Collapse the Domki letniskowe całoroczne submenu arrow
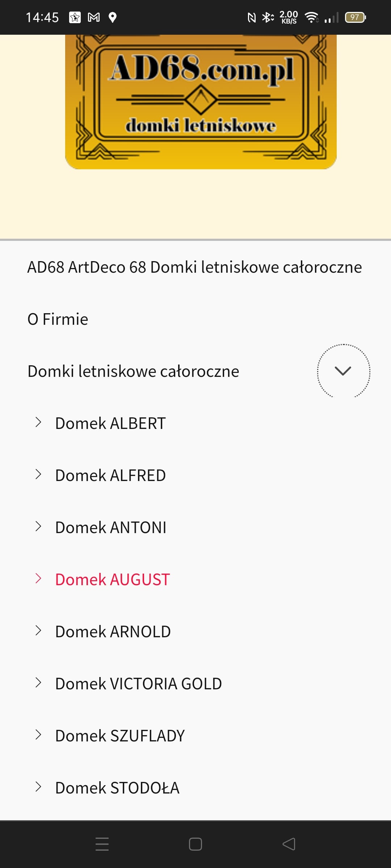 [x=343, y=371]
